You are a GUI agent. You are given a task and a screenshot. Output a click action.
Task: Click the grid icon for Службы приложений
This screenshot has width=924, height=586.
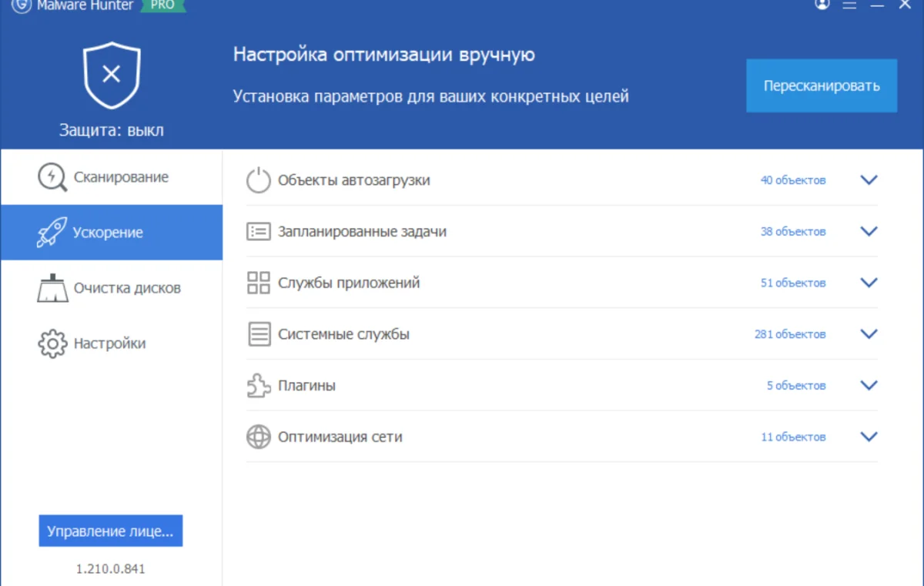coord(258,283)
